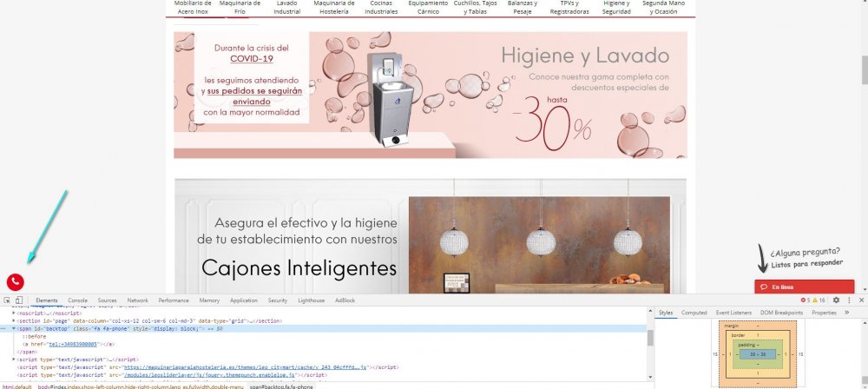Image resolution: width=868 pixels, height=389 pixels.
Task: Click the red errors count indicator
Action: click(806, 300)
